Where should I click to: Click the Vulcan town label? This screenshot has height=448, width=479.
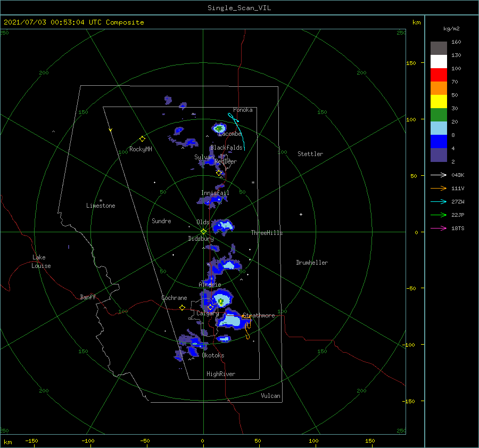click(x=271, y=396)
